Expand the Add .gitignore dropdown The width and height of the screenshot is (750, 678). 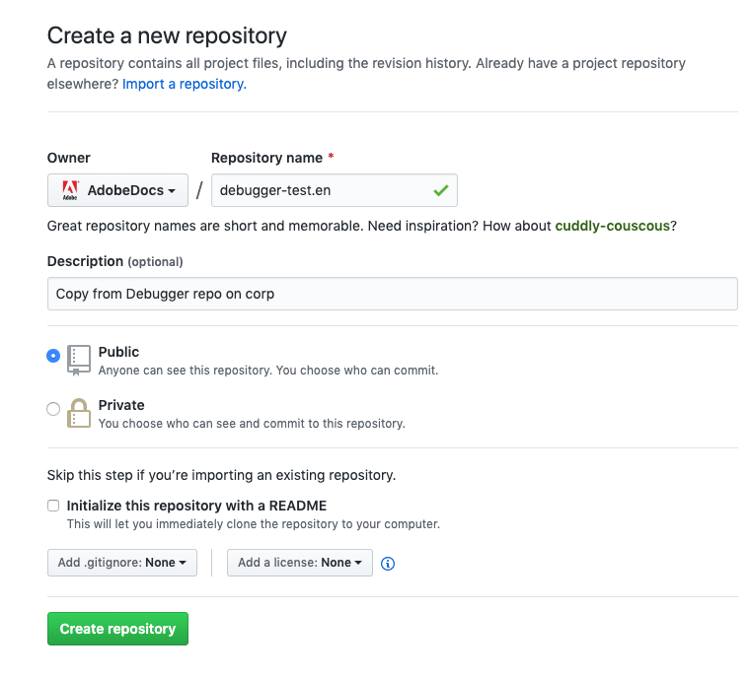point(122,563)
